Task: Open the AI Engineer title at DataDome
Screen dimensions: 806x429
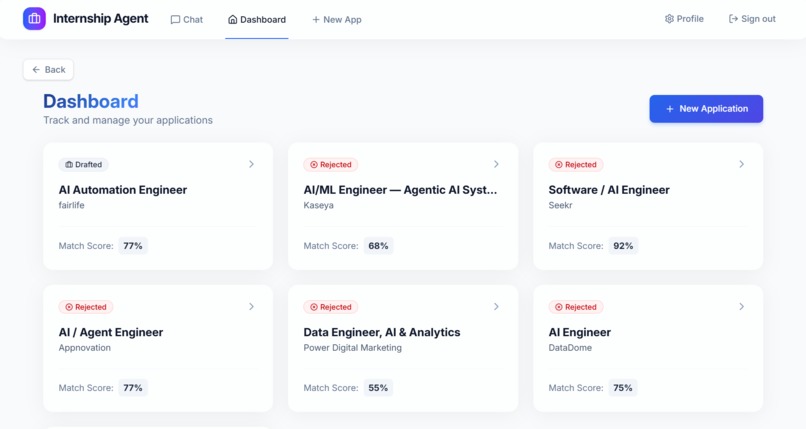Action: tap(580, 332)
